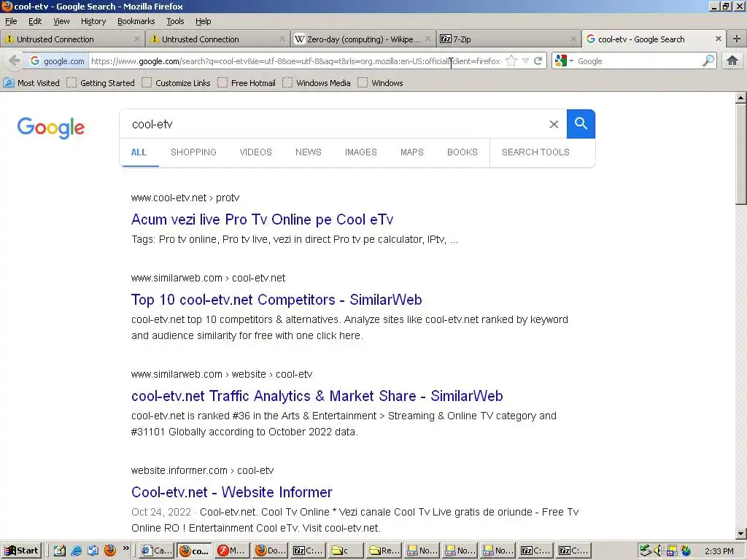Click the Free Hotmail bookmark
747x560 pixels.
pyautogui.click(x=247, y=83)
